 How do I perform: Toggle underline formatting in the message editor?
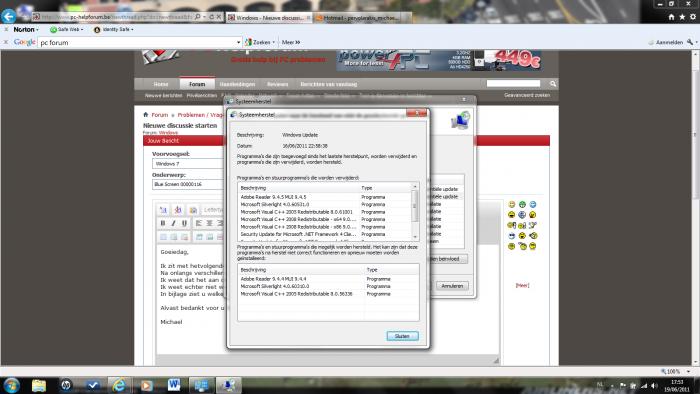184,223
